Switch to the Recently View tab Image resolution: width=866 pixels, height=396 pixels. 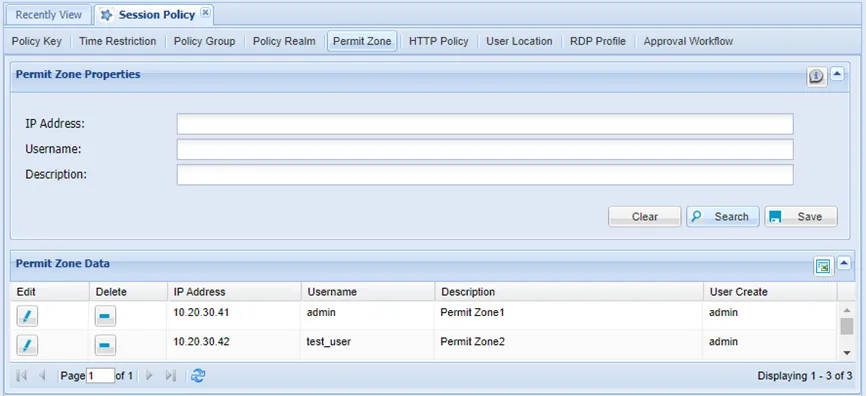pos(49,15)
